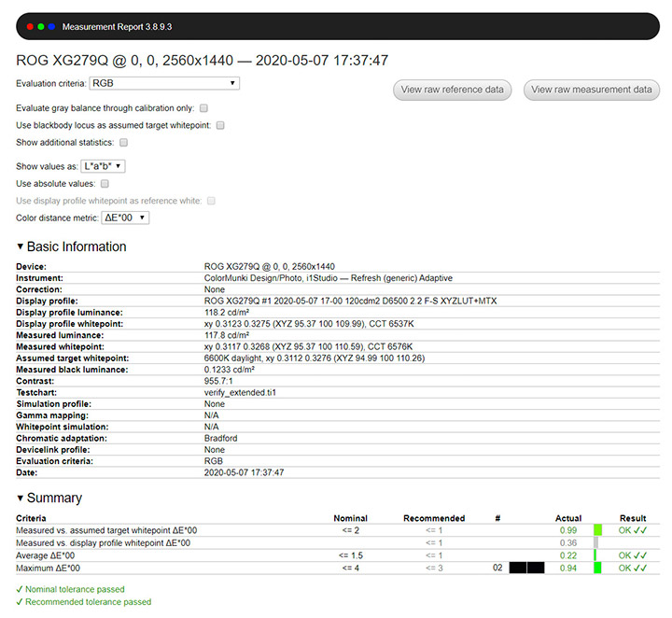Viewport: 672px width, 618px height.
Task: Click measured whitepoint 'CCT 6576K' value
Action: 390,346
